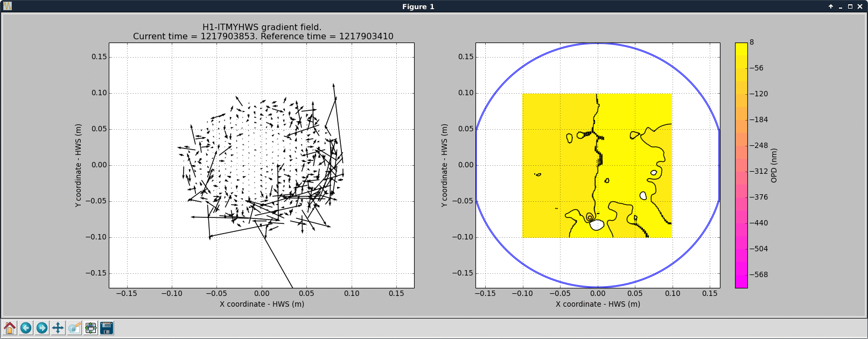The height and width of the screenshot is (339, 868).
Task: Click the right plot's 'Y coordinate - HWS (m)' label
Action: click(444, 165)
